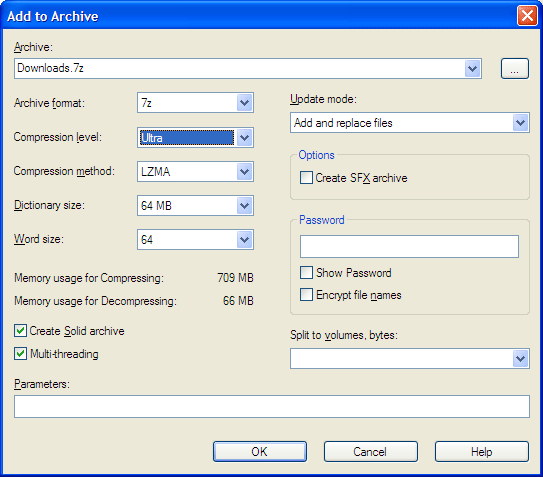Check the Show Password checkbox
This screenshot has width=543, height=477.
pos(306,273)
